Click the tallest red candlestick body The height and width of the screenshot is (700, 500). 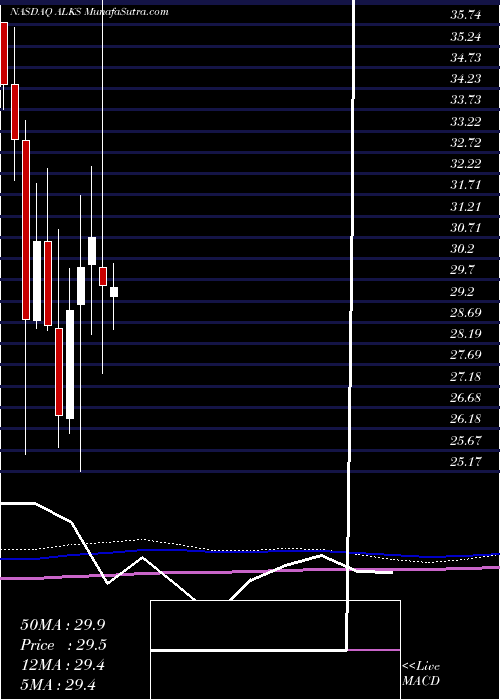click(x=26, y=230)
